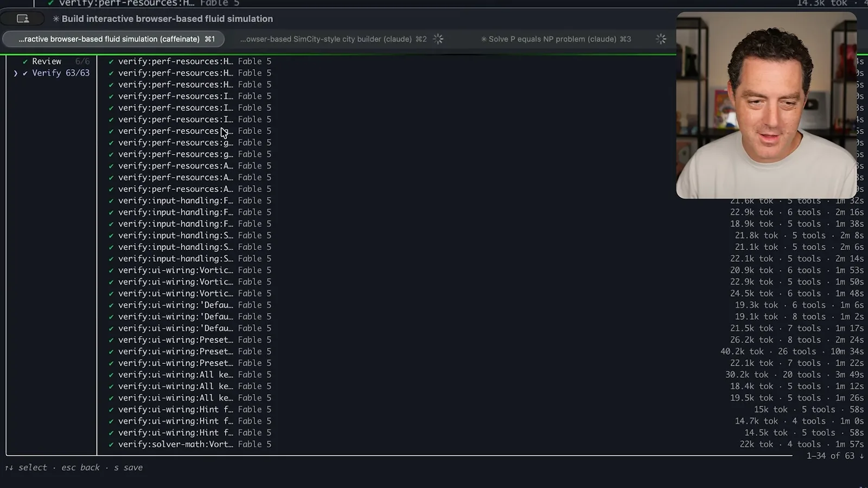The image size is (868, 488).
Task: Click the '40.2k tok · 26 tools · 10m 34s' entry
Action: click(792, 351)
